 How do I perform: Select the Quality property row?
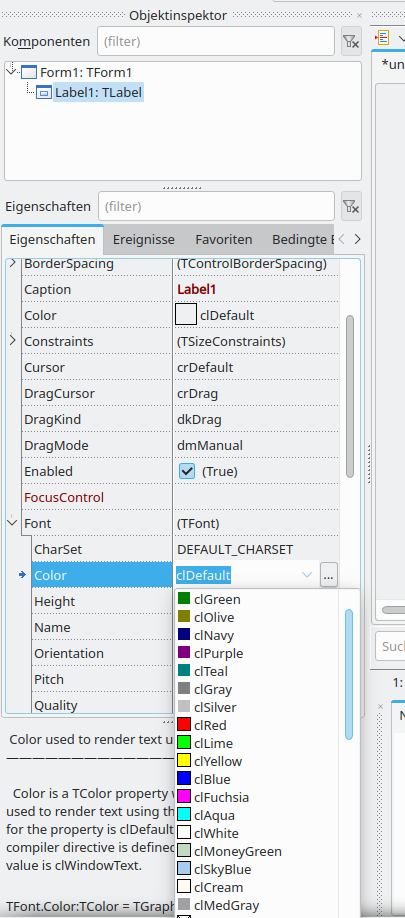click(x=102, y=704)
